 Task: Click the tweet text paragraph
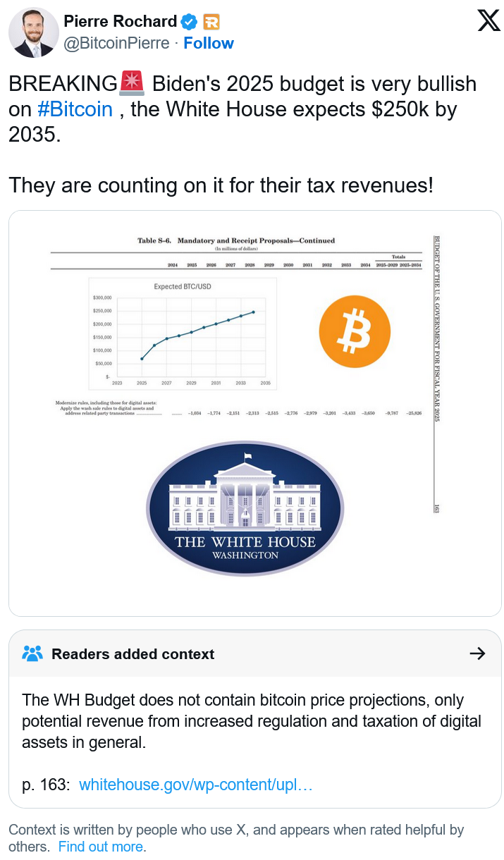click(242, 134)
